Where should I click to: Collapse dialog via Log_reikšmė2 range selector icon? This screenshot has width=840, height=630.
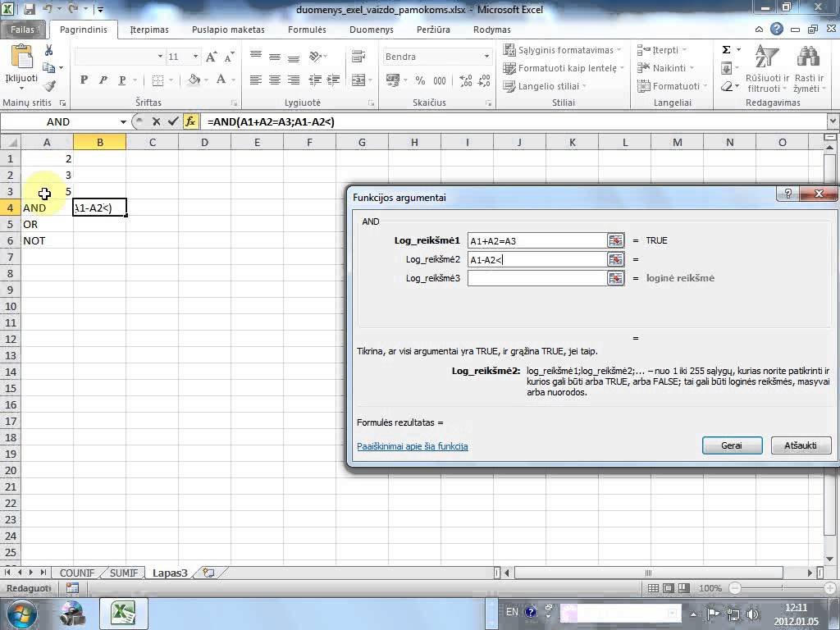tap(615, 259)
